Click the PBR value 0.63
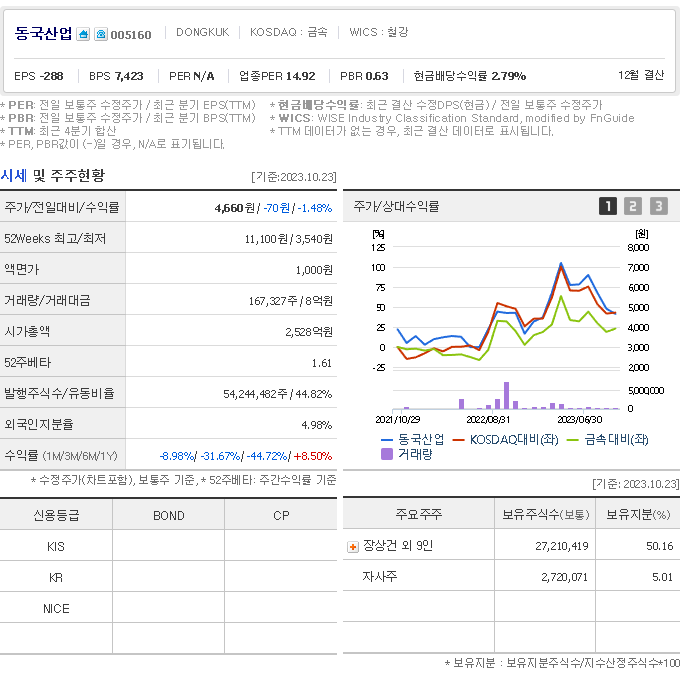Viewport: 686px width, 673px height. click(377, 76)
